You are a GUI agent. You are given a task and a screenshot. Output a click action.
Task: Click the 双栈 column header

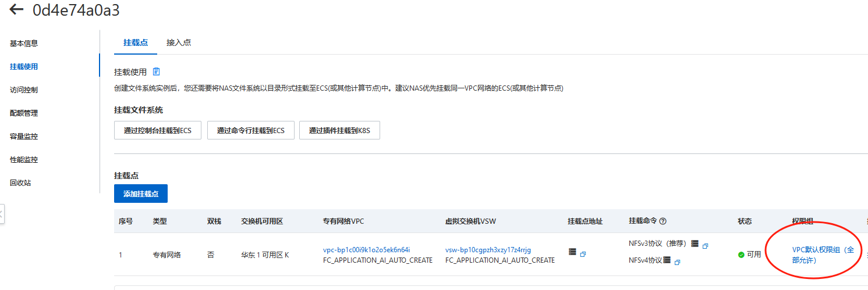214,221
